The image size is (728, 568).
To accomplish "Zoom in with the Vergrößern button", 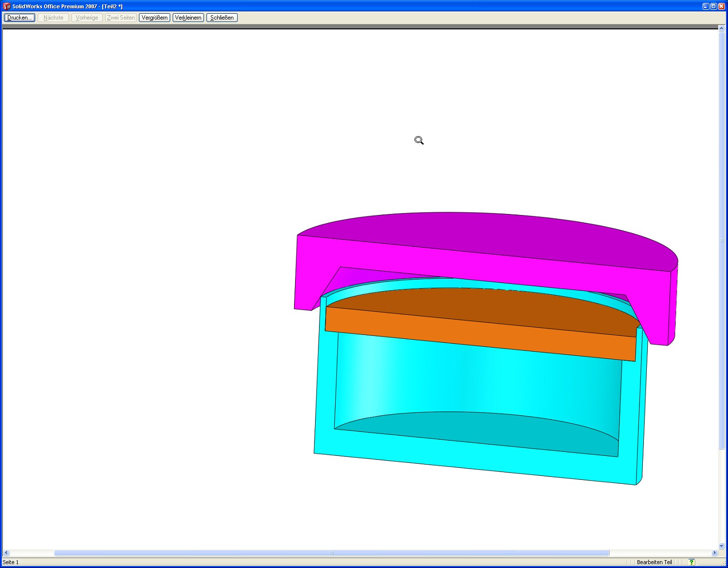I will pos(155,18).
